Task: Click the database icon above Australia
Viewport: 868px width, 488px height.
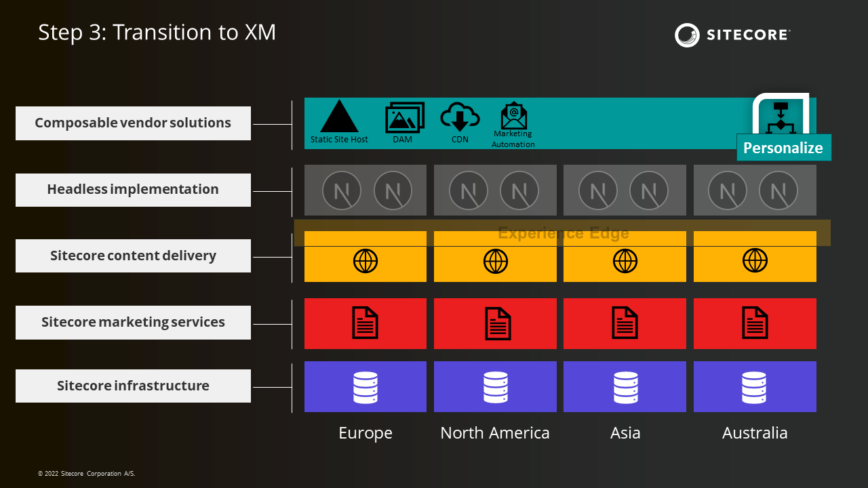Action: click(755, 387)
